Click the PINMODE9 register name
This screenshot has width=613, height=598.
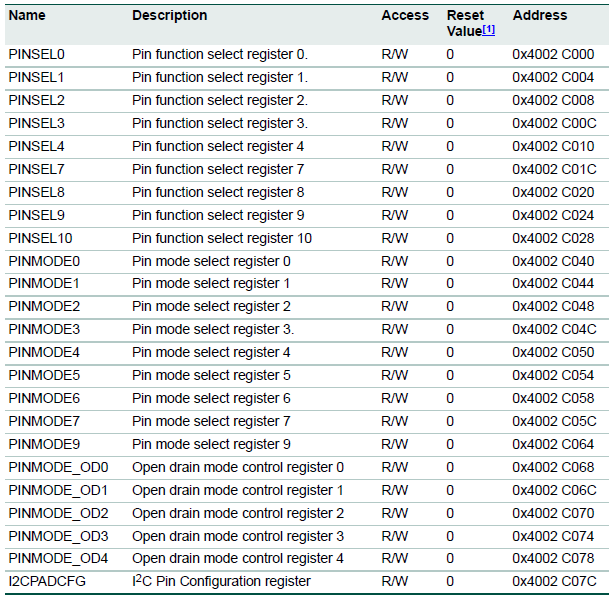tap(44, 445)
